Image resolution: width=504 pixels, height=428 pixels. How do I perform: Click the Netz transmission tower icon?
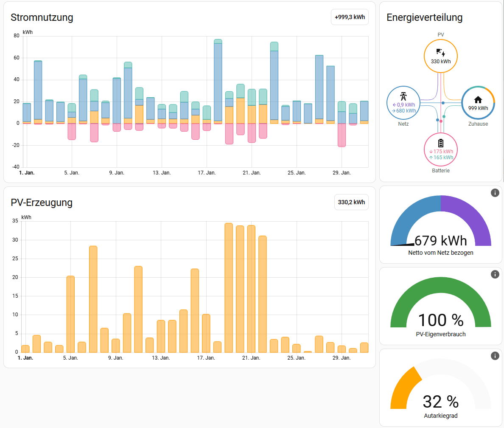pyautogui.click(x=403, y=96)
